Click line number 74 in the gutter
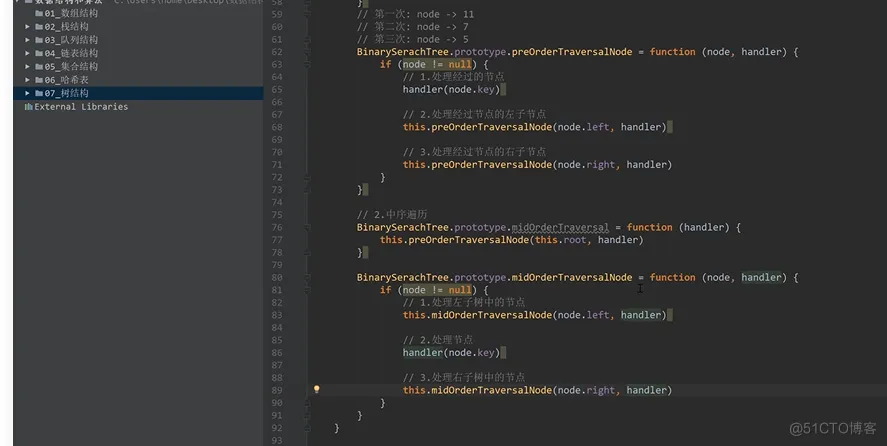This screenshot has height=446, width=887. pyautogui.click(x=277, y=202)
